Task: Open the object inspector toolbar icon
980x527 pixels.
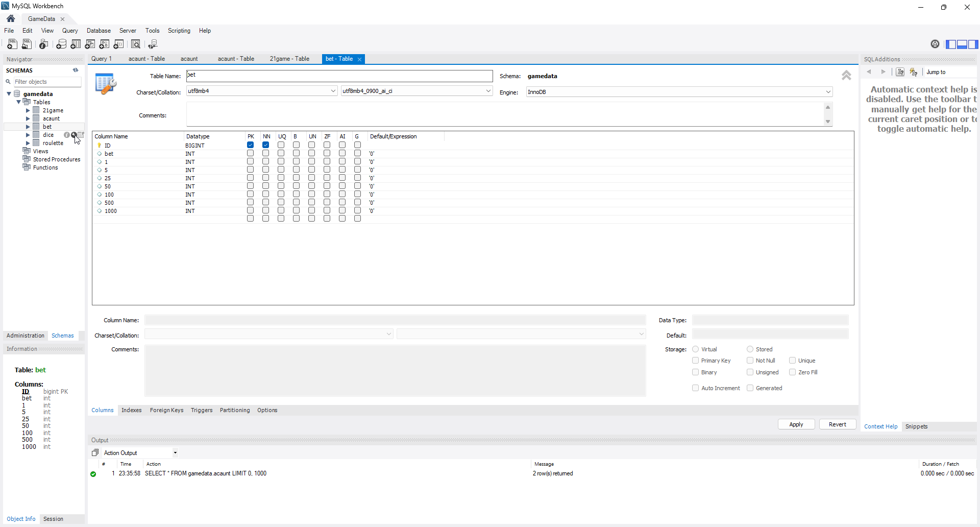Action: 44,44
